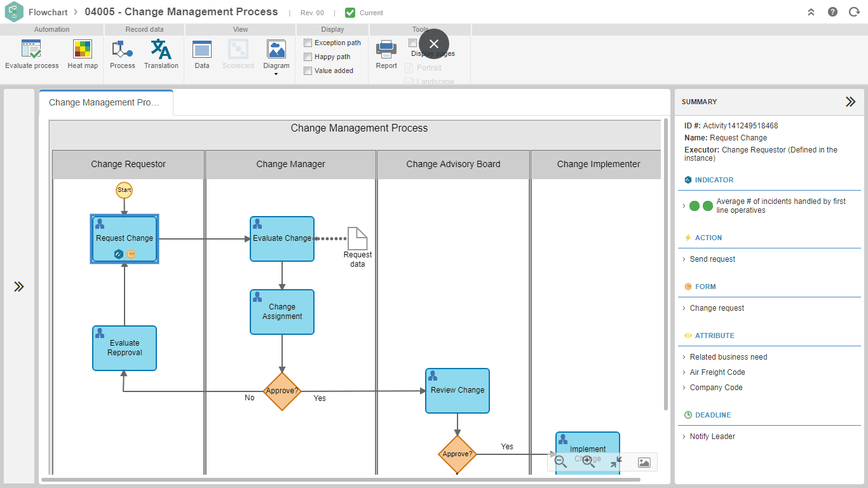This screenshot has height=488, width=868.
Task: Enable the Exception path checkbox
Action: coord(308,43)
